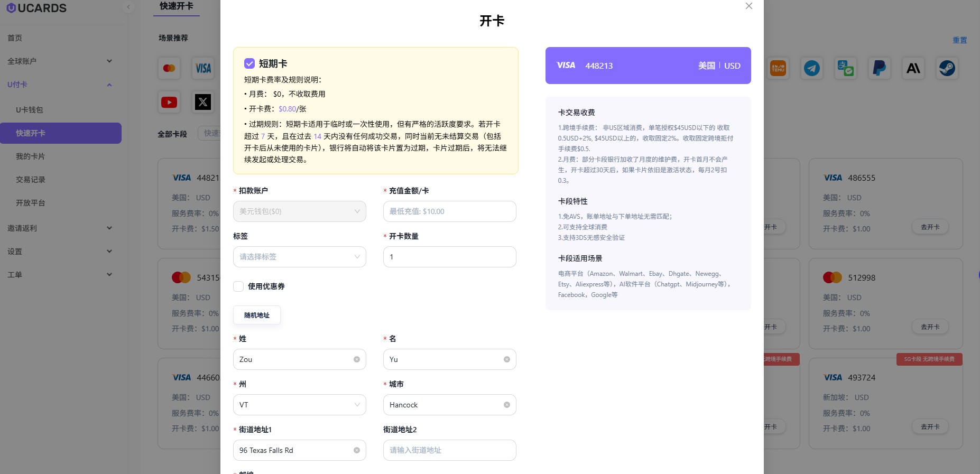Screen dimensions: 980x474
Task: Click 去开卡 on the 512998 card
Action: coord(930,327)
